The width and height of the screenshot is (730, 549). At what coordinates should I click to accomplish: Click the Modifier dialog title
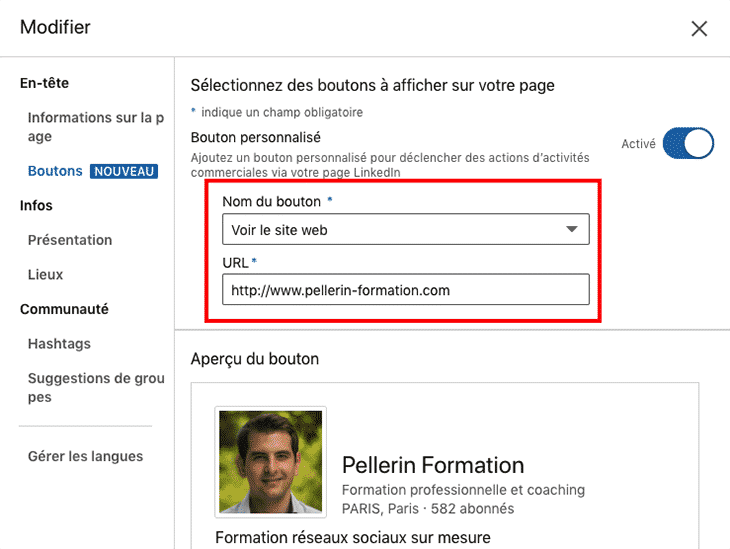pyautogui.click(x=55, y=27)
